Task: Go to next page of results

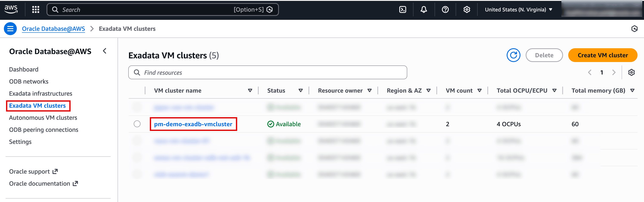Action: click(x=614, y=73)
